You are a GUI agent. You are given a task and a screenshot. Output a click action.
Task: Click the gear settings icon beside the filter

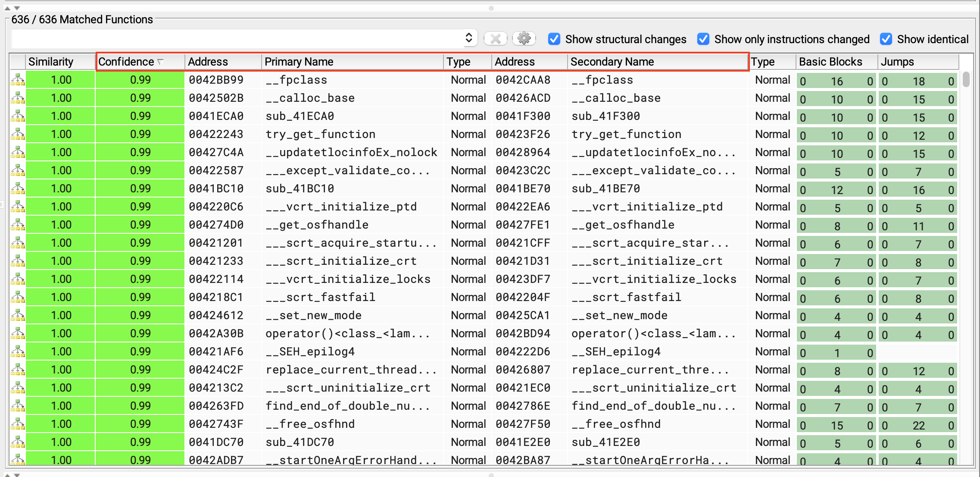click(x=524, y=39)
